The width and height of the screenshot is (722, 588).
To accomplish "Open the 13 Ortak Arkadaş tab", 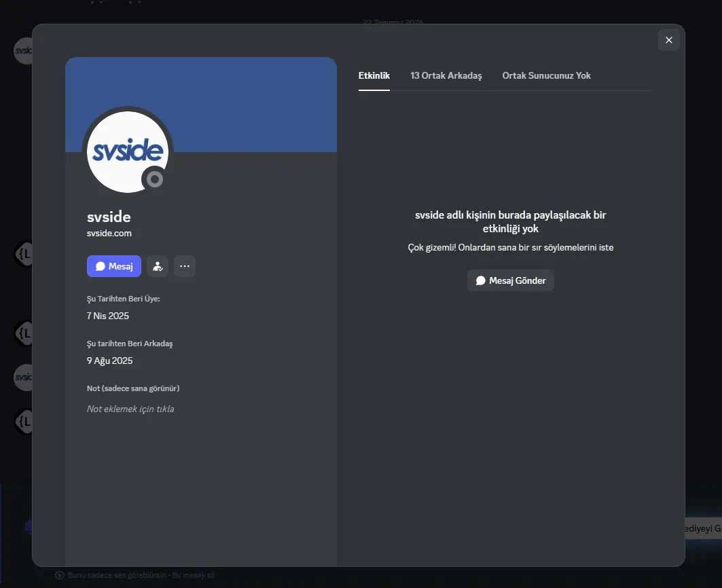I will (x=446, y=75).
